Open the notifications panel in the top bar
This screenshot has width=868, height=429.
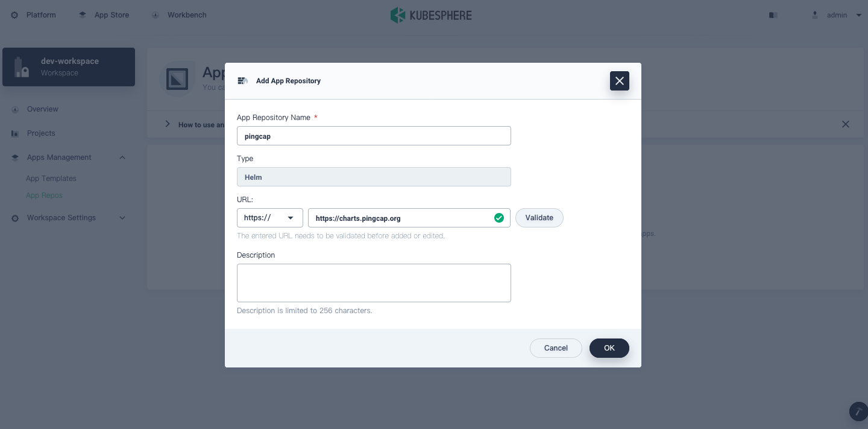coord(773,14)
